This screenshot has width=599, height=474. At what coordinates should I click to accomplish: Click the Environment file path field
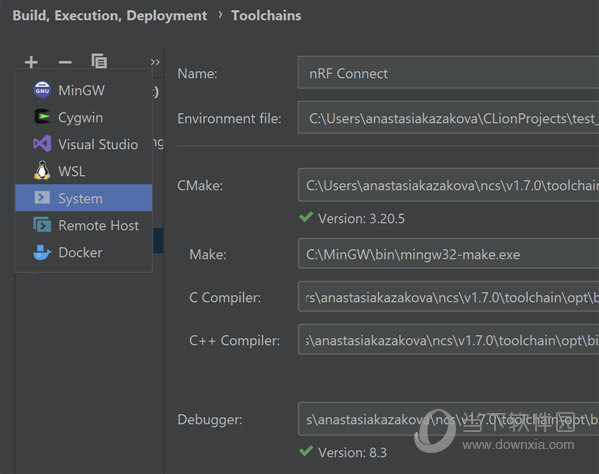448,118
